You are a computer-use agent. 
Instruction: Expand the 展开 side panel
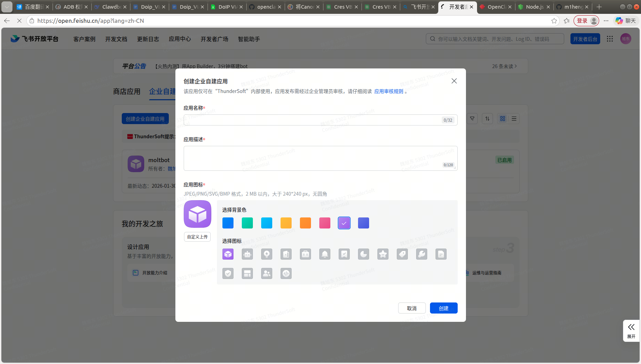pos(631,331)
